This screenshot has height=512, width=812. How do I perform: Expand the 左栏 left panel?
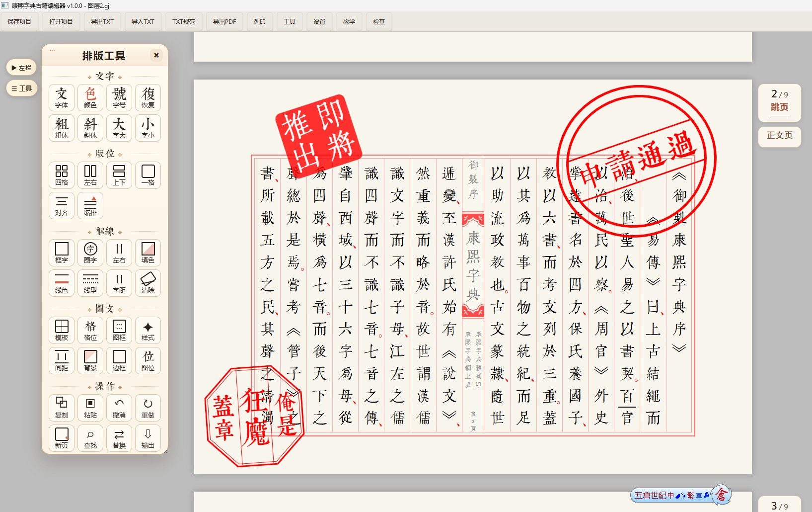click(21, 68)
